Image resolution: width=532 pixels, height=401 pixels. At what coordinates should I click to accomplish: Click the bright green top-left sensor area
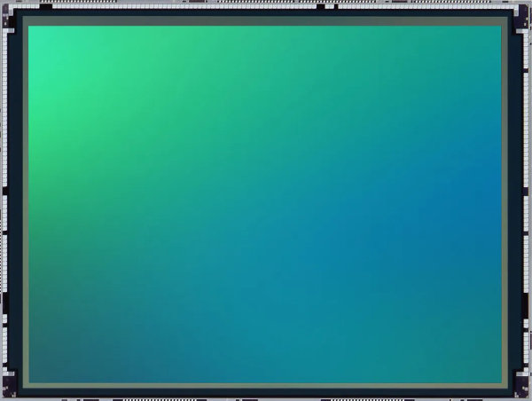pos(71,62)
